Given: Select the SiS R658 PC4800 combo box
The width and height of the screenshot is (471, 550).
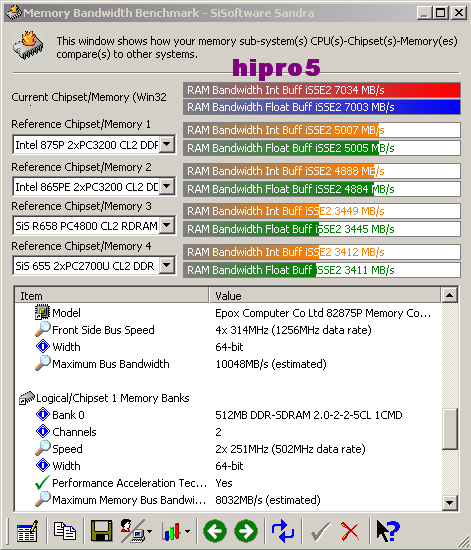Looking at the screenshot, I should [x=94, y=226].
